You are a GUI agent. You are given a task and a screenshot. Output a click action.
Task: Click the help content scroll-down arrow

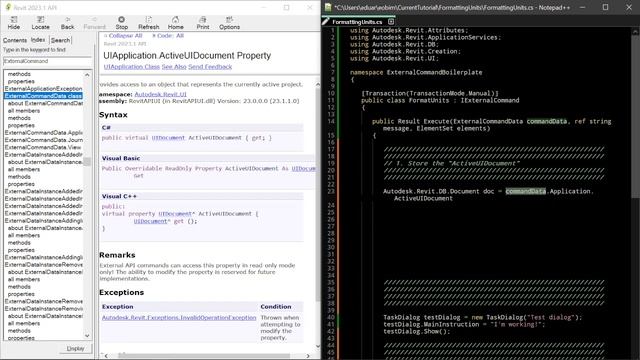[x=318, y=346]
